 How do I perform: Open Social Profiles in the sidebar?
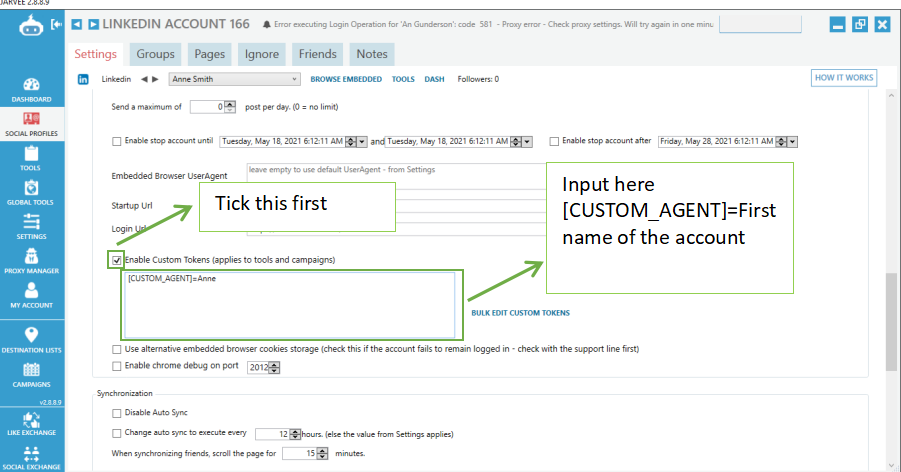[x=31, y=124]
